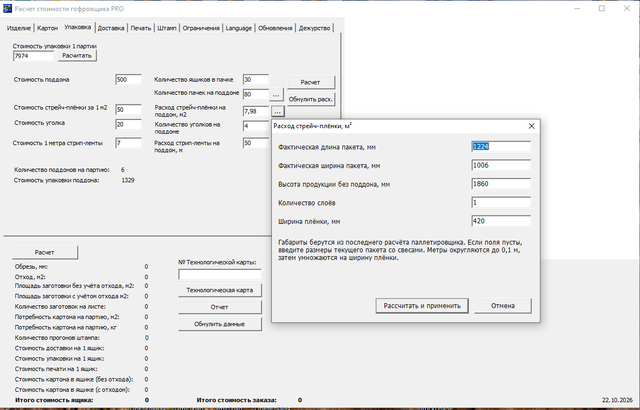Click the Количество пачек на поддоне field
The image size is (640, 410).
coord(256,95)
